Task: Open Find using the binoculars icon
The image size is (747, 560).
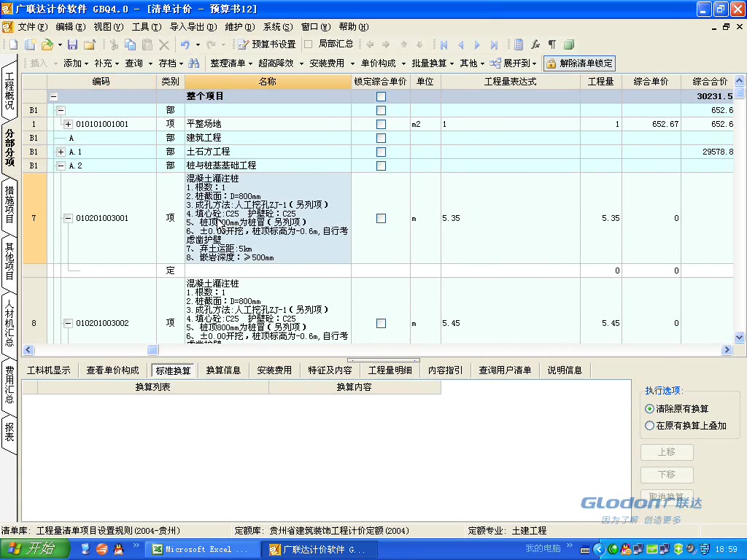Action: pyautogui.click(x=195, y=63)
